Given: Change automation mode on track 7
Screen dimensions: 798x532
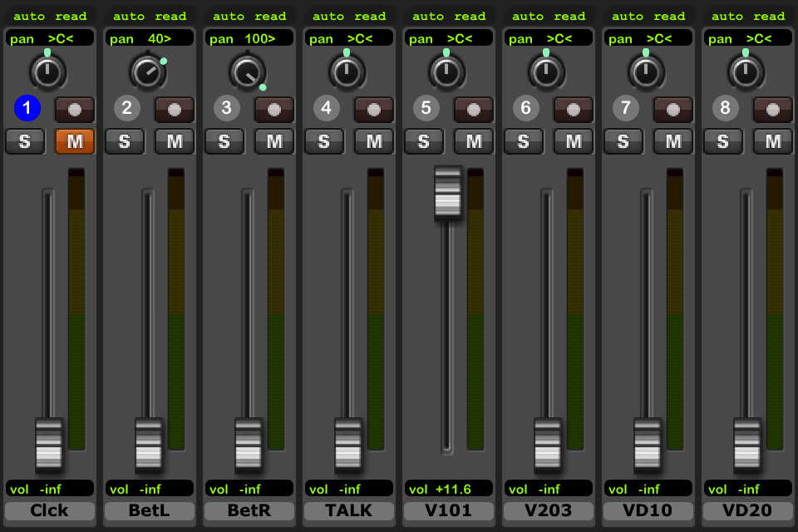Looking at the screenshot, I should [x=648, y=16].
